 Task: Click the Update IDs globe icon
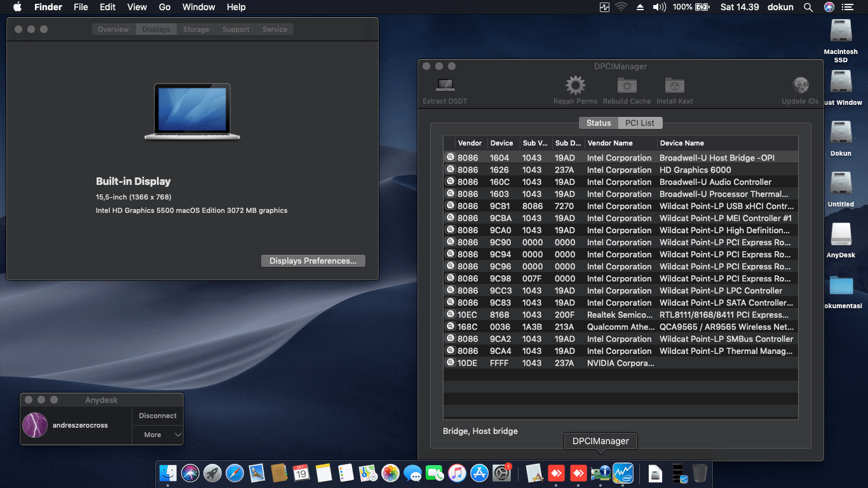(x=800, y=85)
